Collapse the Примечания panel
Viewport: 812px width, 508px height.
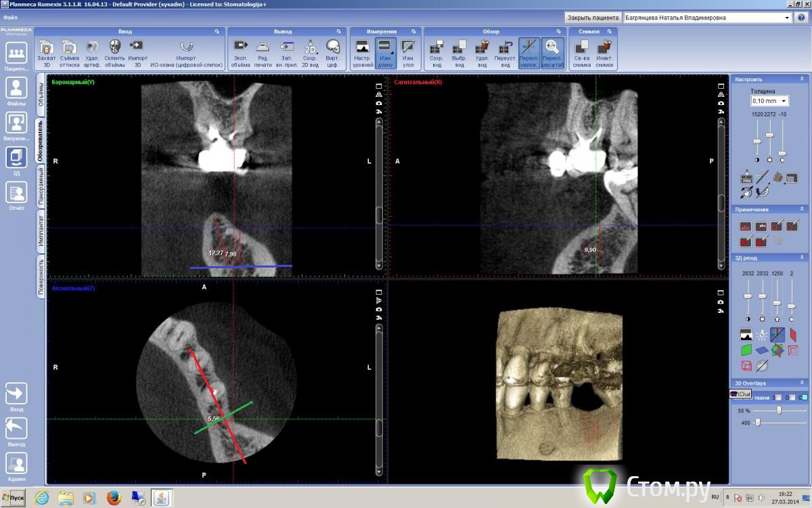(803, 209)
